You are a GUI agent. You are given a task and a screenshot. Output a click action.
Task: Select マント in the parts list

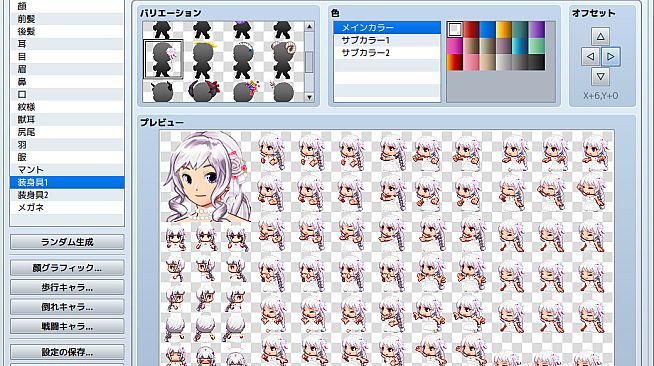coord(67,170)
